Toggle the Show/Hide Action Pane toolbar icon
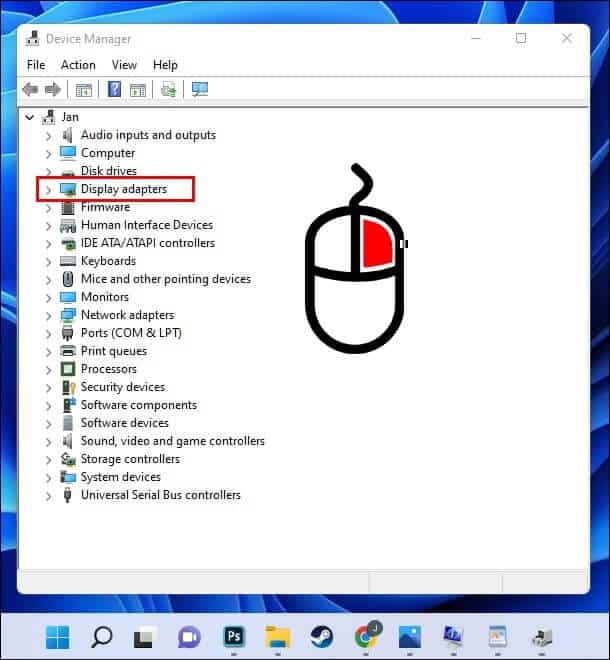This screenshot has width=610, height=660. (138, 90)
